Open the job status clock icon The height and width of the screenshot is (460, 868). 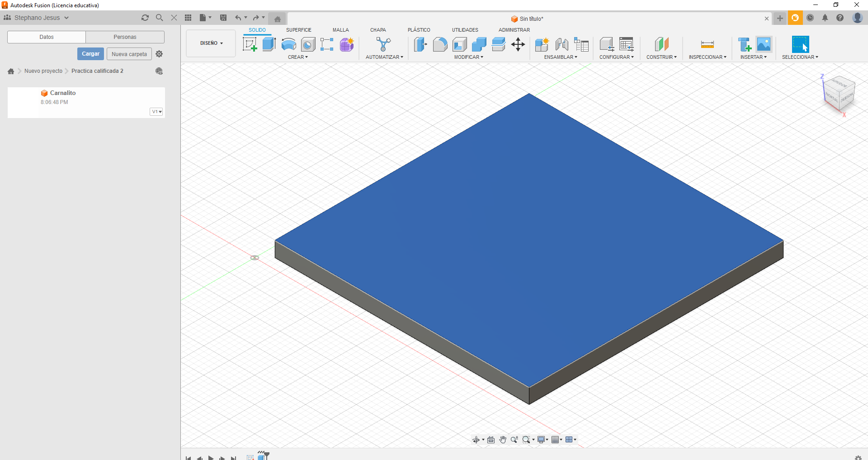tap(810, 18)
